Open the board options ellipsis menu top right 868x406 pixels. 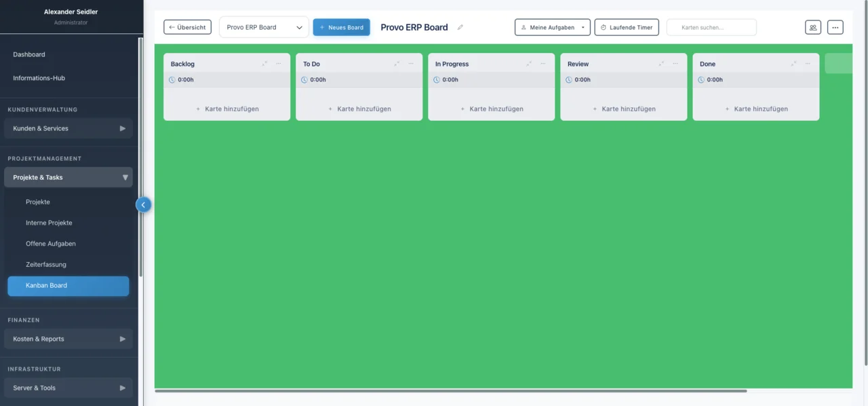click(x=835, y=27)
